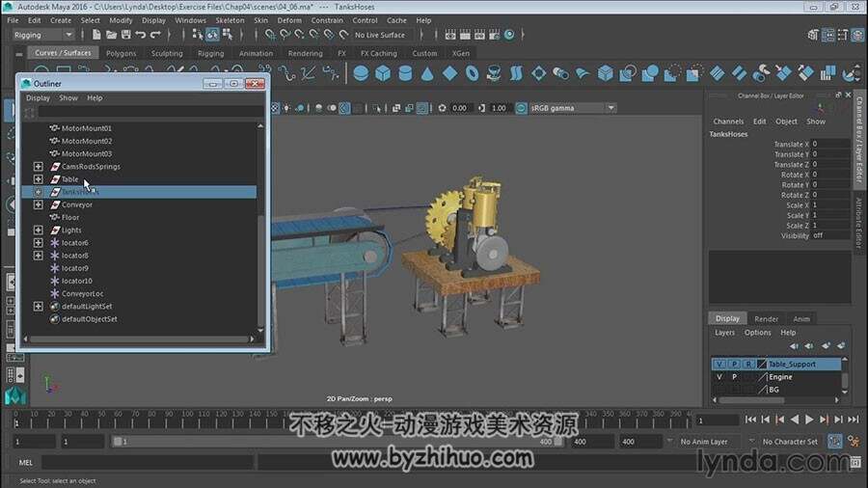Toggle reference R of Table_Support layer
The width and height of the screenshot is (868, 488).
(x=748, y=364)
